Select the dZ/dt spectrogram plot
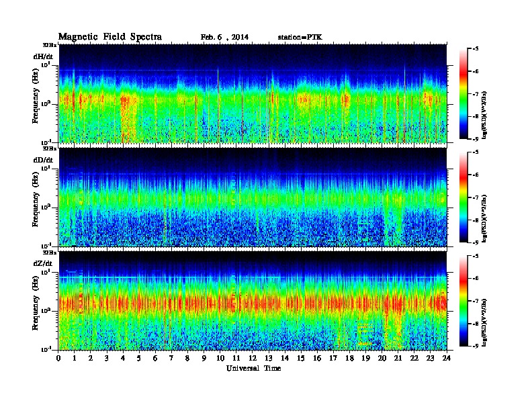The height and width of the screenshot is (411, 532). (x=253, y=301)
